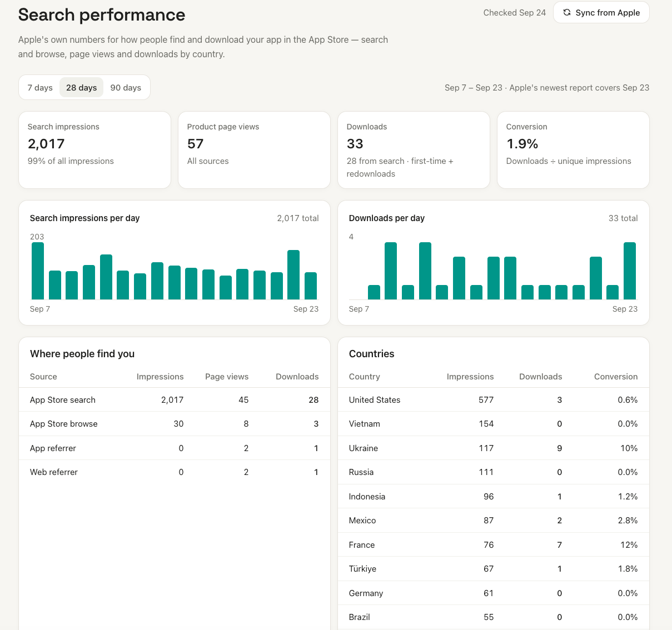The image size is (672, 630).
Task: Select the Brazil country row
Action: click(x=494, y=617)
